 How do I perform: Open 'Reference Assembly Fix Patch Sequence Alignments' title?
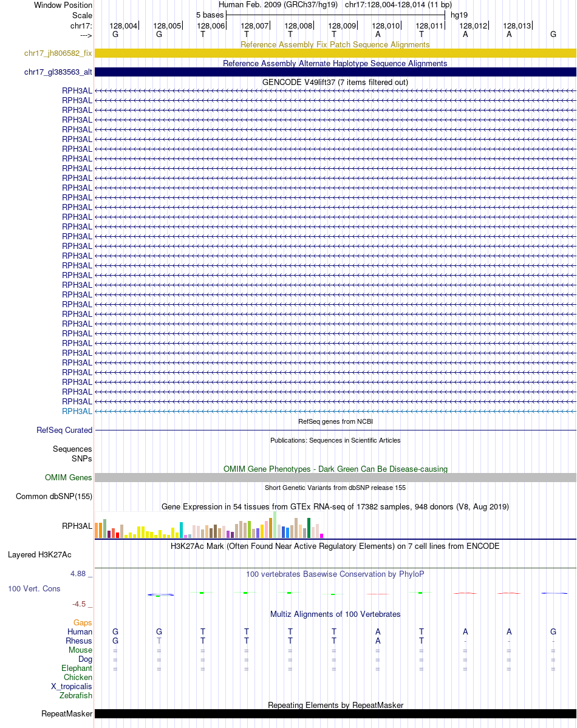point(335,44)
